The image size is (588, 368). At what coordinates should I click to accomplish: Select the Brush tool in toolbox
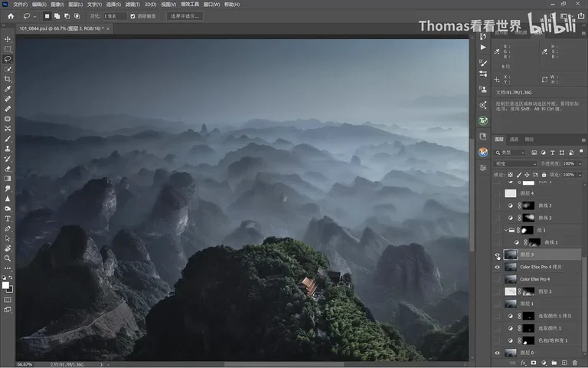click(8, 139)
